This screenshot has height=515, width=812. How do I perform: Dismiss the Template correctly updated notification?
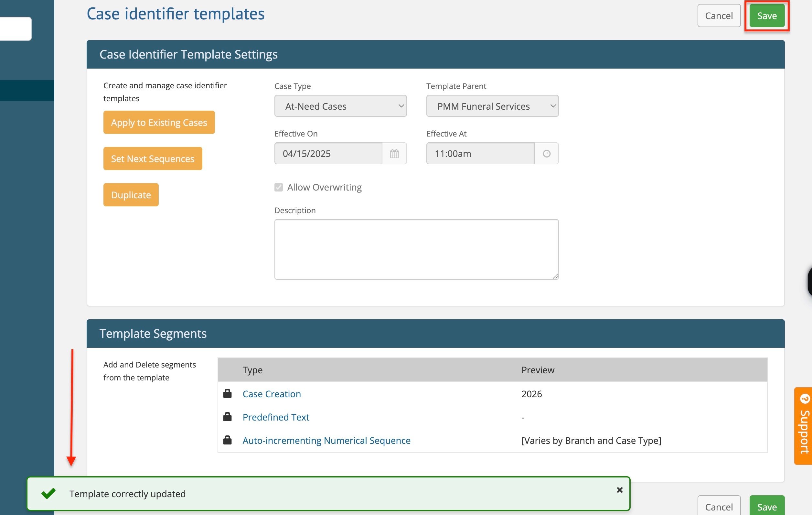tap(619, 490)
